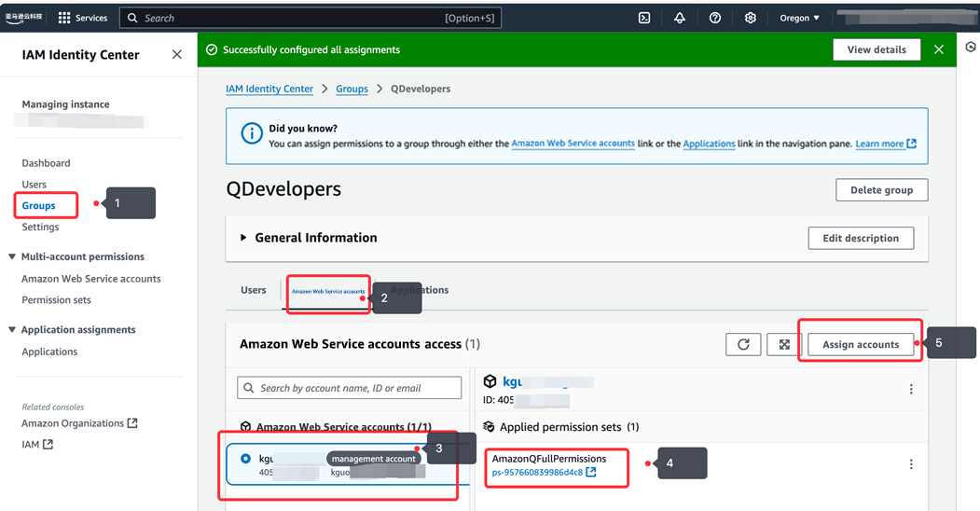This screenshot has height=511, width=980.
Task: Collapse the Application assignments section
Action: coord(12,330)
